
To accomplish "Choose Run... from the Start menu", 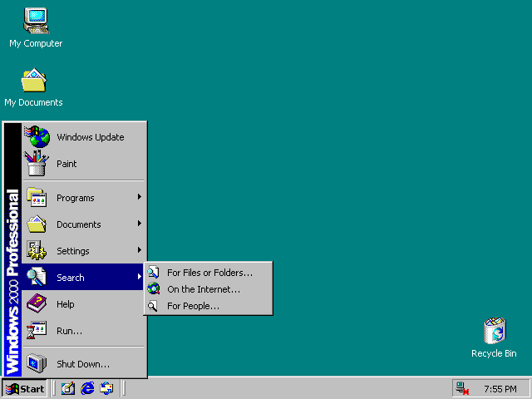I will tap(83, 331).
